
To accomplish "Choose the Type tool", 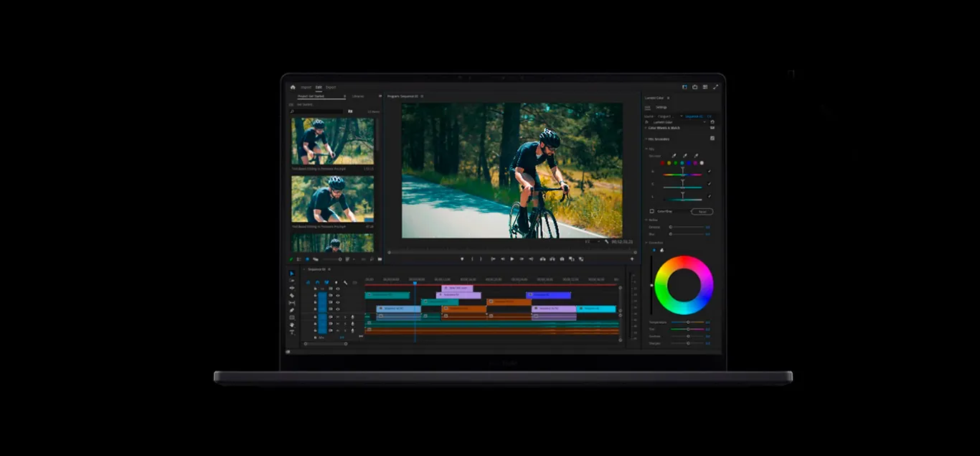I will click(292, 332).
